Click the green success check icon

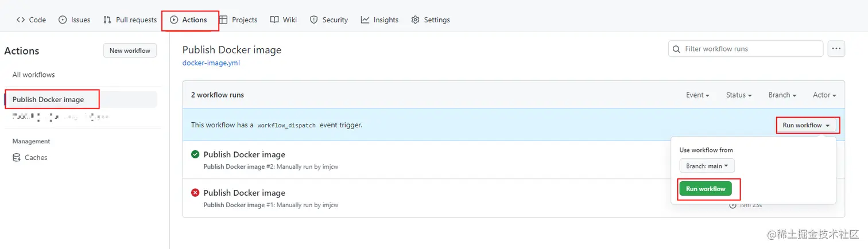195,154
